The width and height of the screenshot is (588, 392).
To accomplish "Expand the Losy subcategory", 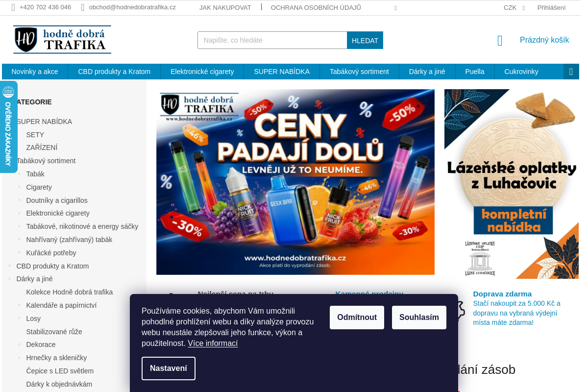I will (20, 318).
